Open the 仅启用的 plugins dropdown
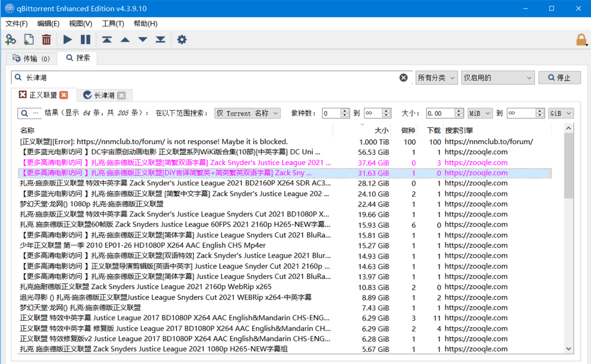Image resolution: width=591 pixels, height=364 pixels. pyautogui.click(x=498, y=78)
